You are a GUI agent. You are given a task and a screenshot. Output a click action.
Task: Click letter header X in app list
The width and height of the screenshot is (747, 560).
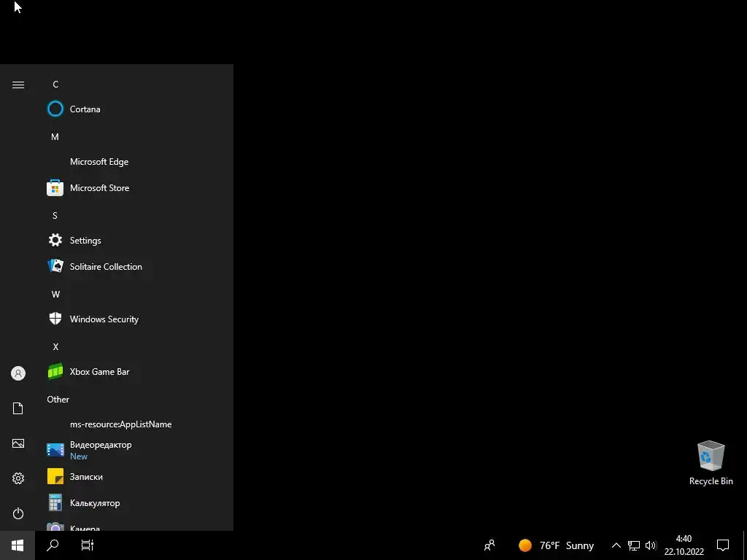point(55,346)
